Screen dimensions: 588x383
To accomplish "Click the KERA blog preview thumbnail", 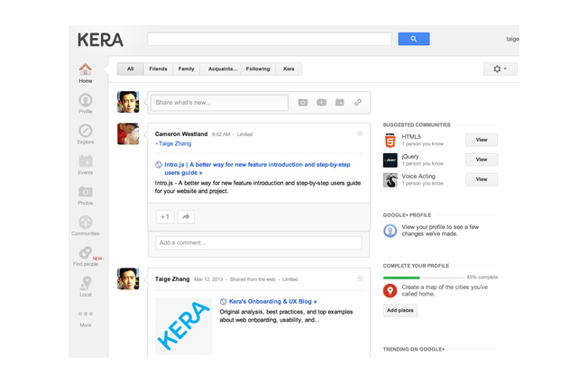I will [x=184, y=326].
